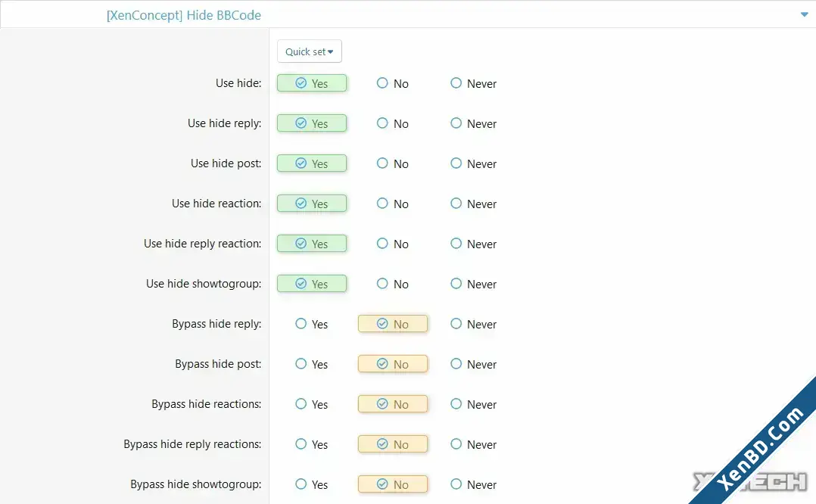Select Yes for Bypass hide reply
This screenshot has width=816, height=504.
[311, 324]
